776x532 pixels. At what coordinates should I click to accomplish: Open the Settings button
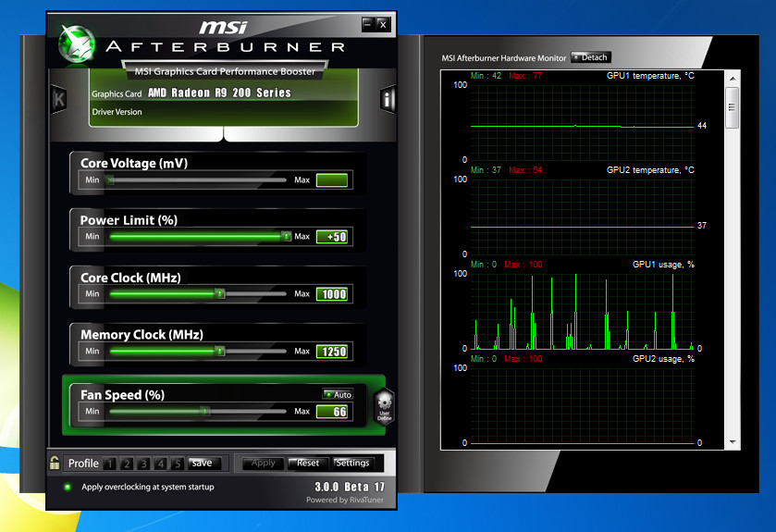coord(352,464)
